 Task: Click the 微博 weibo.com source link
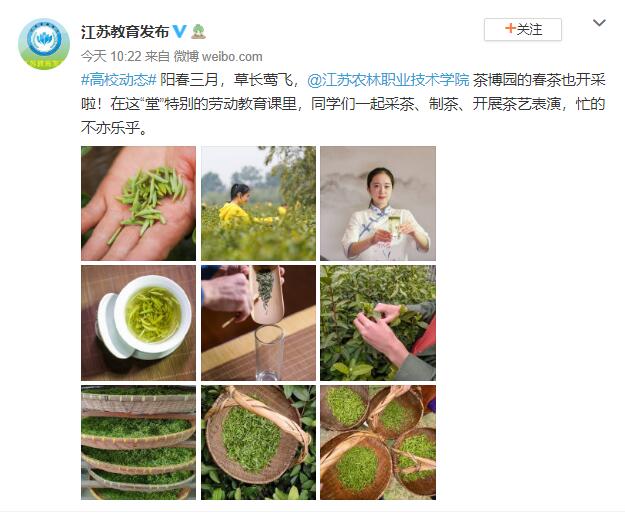[218, 57]
